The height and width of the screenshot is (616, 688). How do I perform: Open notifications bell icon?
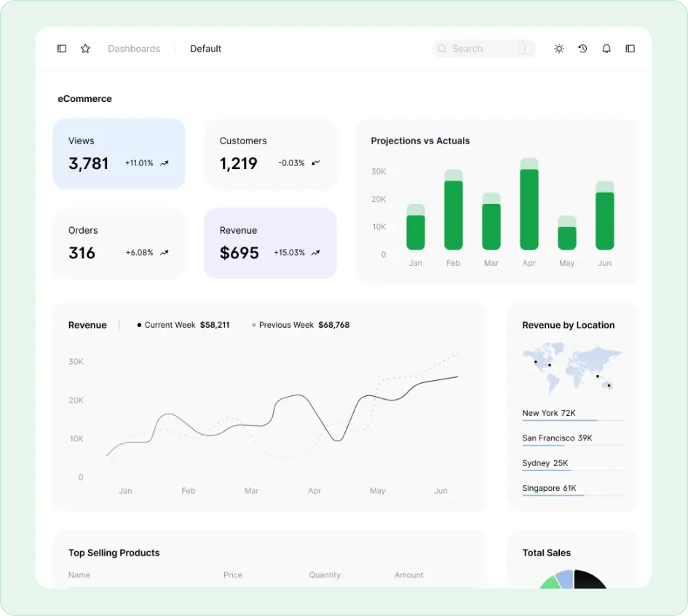pyautogui.click(x=606, y=49)
